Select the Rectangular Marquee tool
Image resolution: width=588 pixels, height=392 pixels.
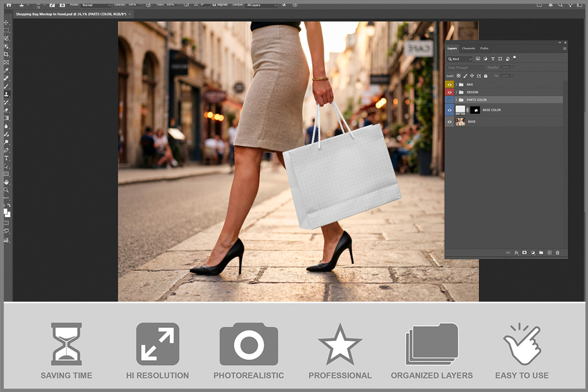coord(7,30)
